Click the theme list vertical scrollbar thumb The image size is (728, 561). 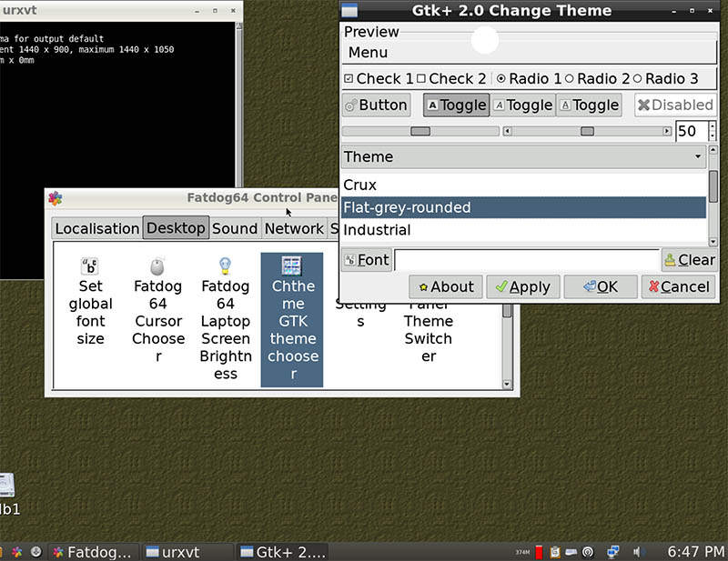(x=713, y=186)
